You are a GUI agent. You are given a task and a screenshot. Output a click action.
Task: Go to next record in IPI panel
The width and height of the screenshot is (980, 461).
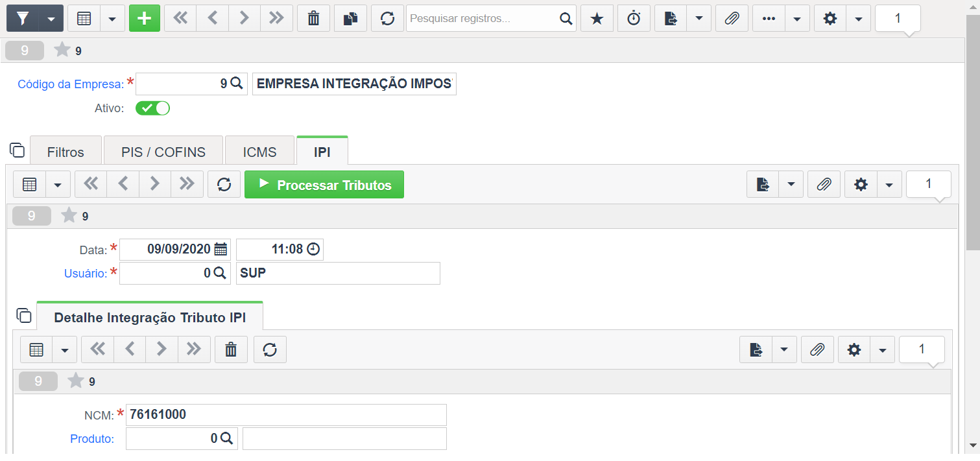coord(154,184)
